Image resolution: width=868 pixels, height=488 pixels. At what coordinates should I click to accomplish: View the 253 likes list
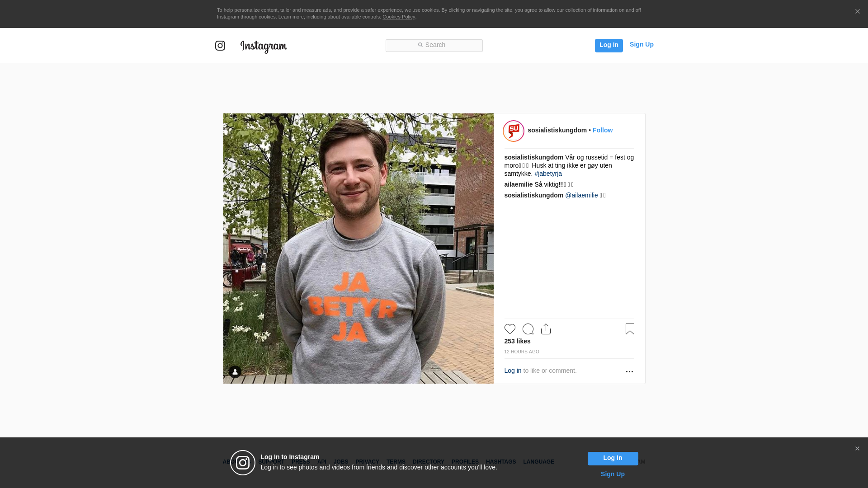pos(517,341)
